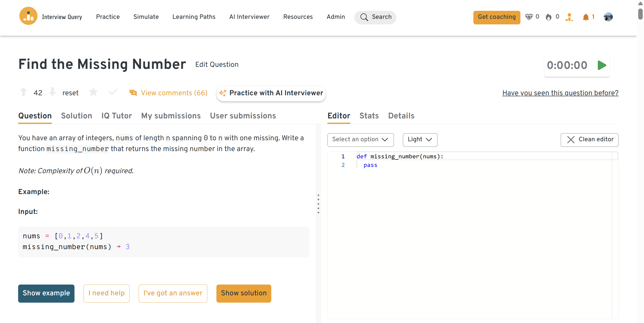Open notifications bell icon
644x323 pixels.
point(586,17)
